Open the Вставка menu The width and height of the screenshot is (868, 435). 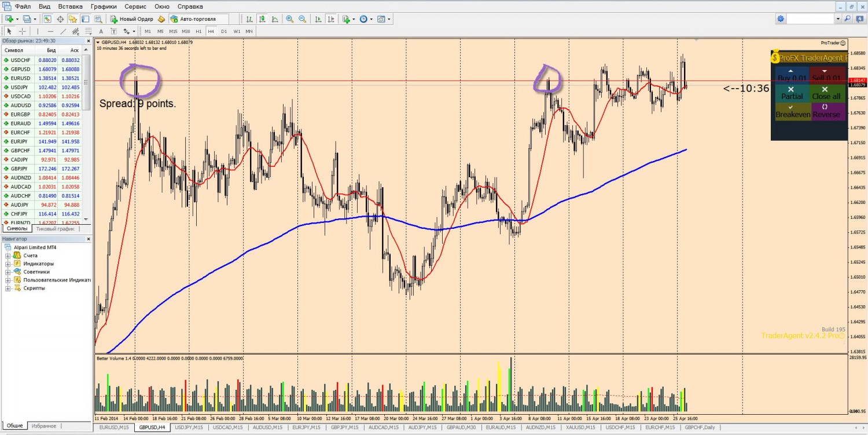tap(71, 6)
